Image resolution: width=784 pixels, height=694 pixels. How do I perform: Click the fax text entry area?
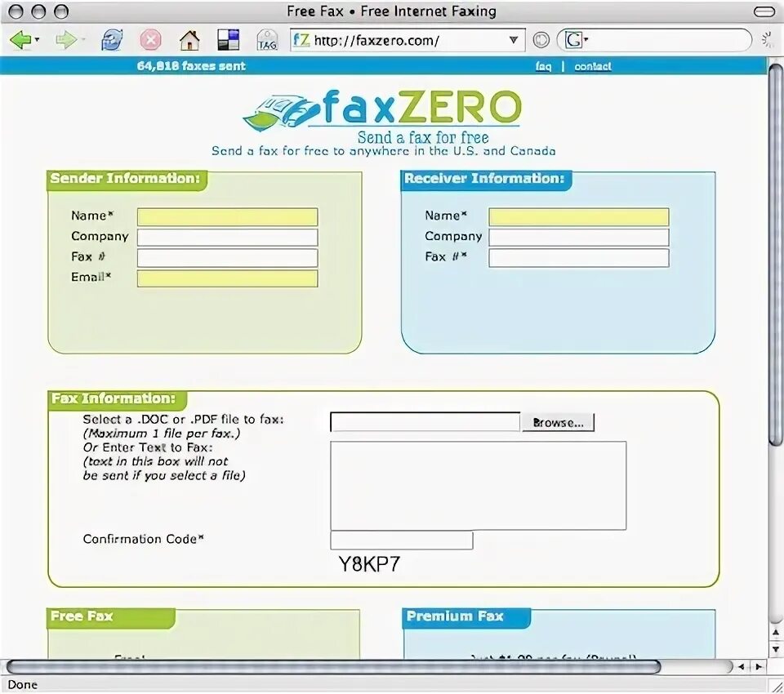point(478,486)
